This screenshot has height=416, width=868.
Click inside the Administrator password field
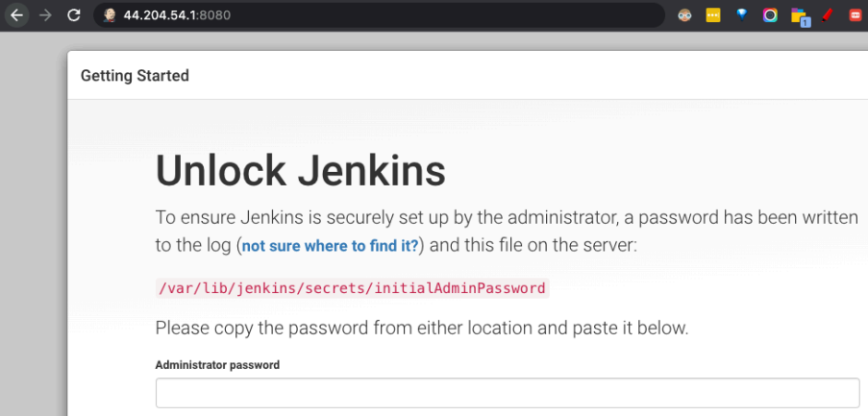[x=508, y=393]
